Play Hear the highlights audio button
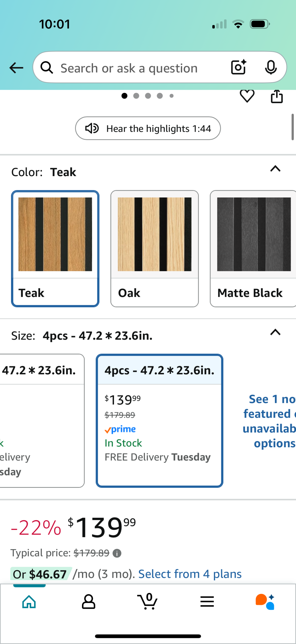The height and width of the screenshot is (644, 296). coord(148,128)
